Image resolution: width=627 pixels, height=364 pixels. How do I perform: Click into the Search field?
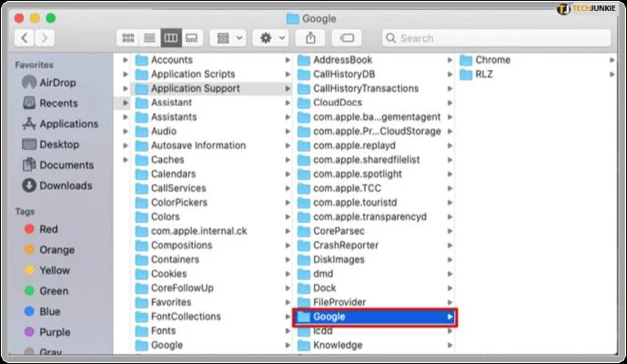(496, 38)
